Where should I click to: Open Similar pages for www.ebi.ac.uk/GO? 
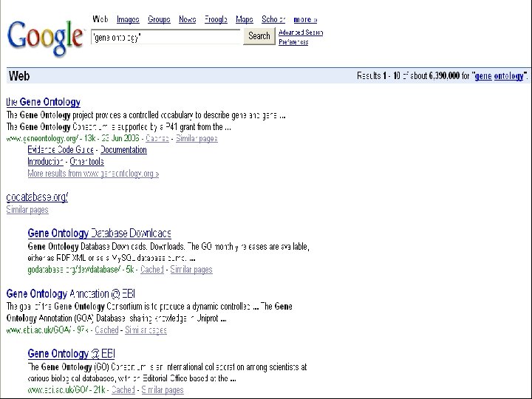point(162,390)
